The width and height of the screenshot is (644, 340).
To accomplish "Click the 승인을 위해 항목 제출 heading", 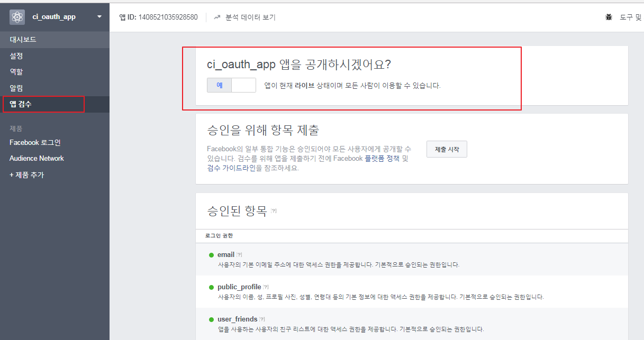I will (x=263, y=130).
